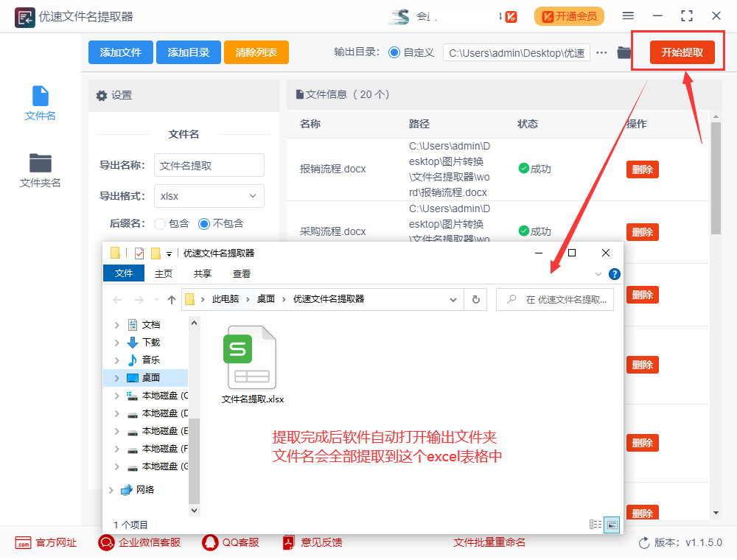Click 清除列表 to clear the file list

(256, 52)
